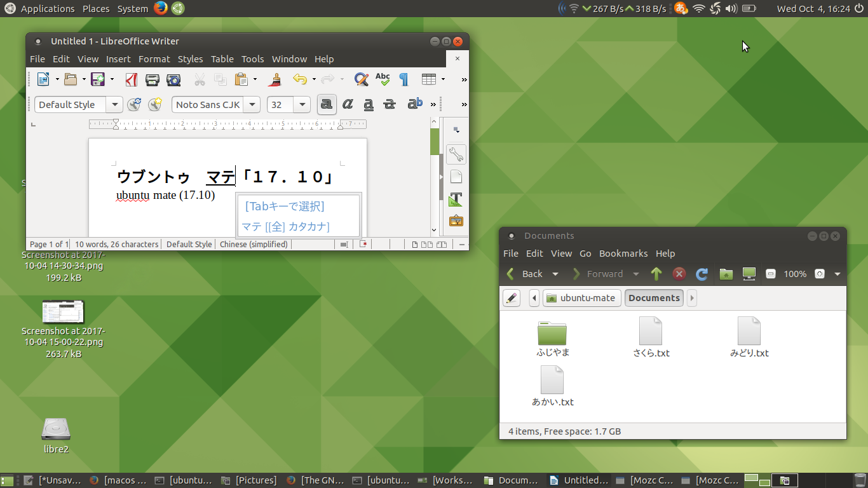The image size is (868, 488).
Task: Open view mode dropdown in Documents window
Action: click(837, 274)
